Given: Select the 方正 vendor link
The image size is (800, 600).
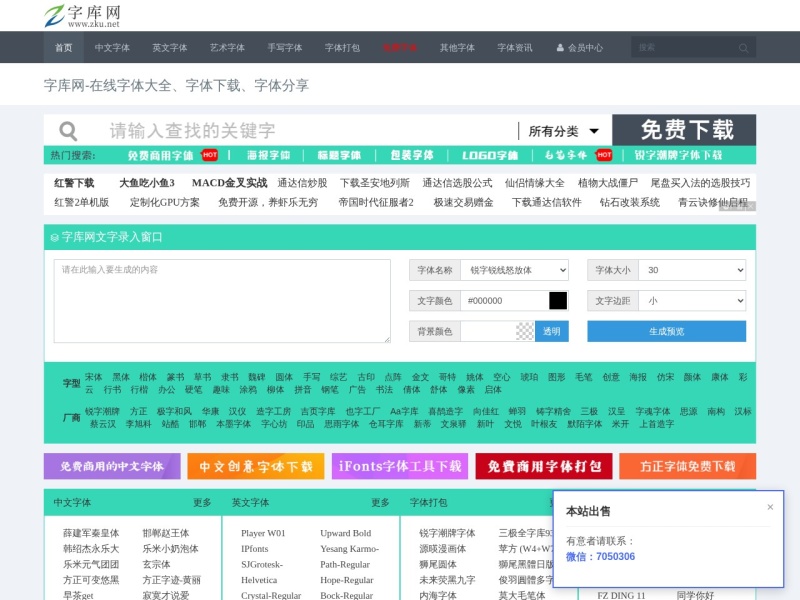Looking at the screenshot, I should [x=138, y=411].
